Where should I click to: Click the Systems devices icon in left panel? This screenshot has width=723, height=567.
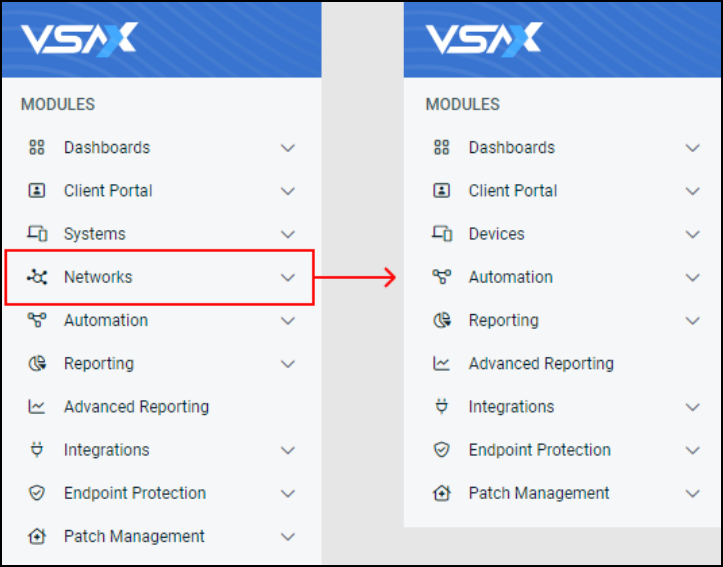click(37, 234)
